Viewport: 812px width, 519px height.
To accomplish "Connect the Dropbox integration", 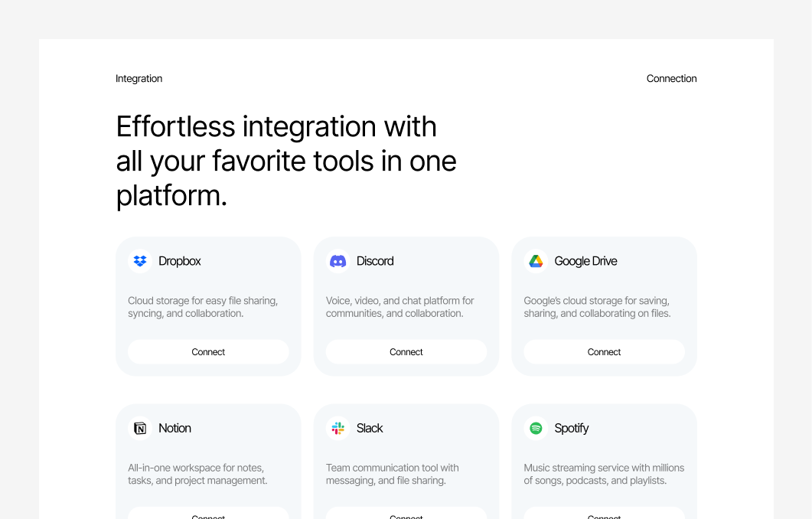I will click(x=208, y=351).
